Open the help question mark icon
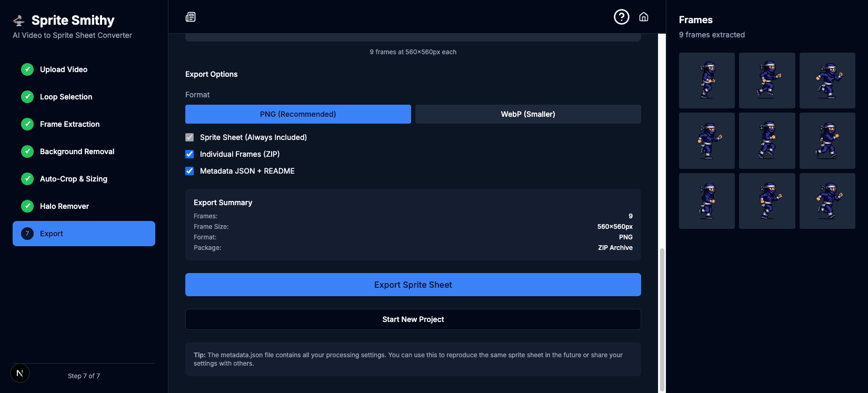This screenshot has width=868, height=393. (x=621, y=17)
